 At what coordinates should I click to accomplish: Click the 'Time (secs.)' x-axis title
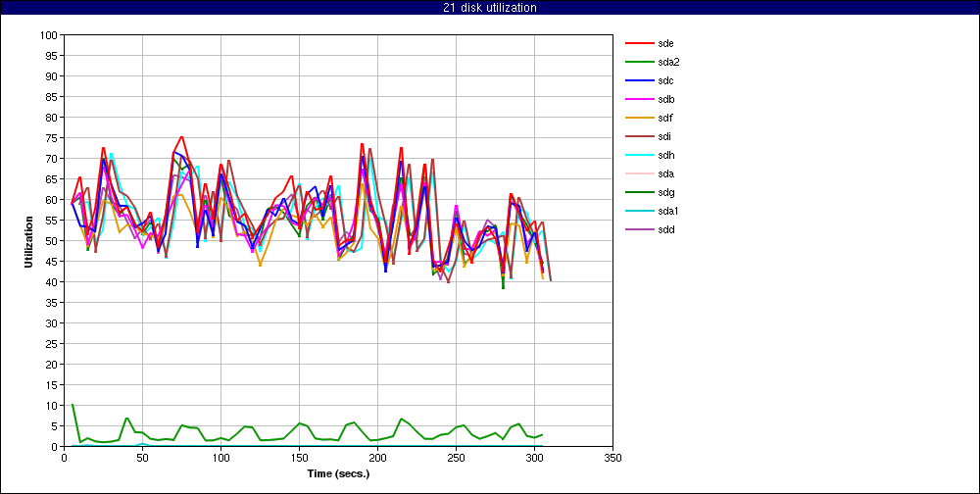(338, 473)
